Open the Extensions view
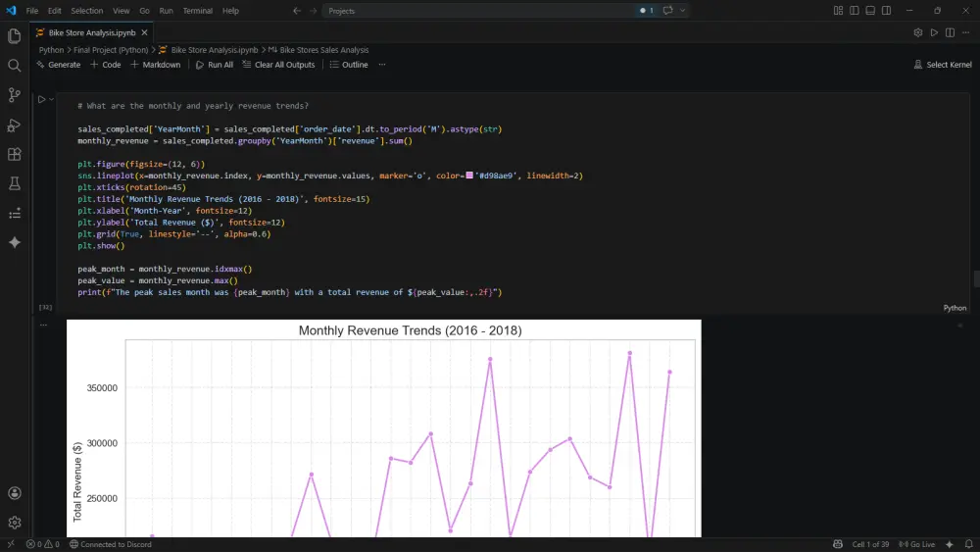 pyautogui.click(x=15, y=154)
